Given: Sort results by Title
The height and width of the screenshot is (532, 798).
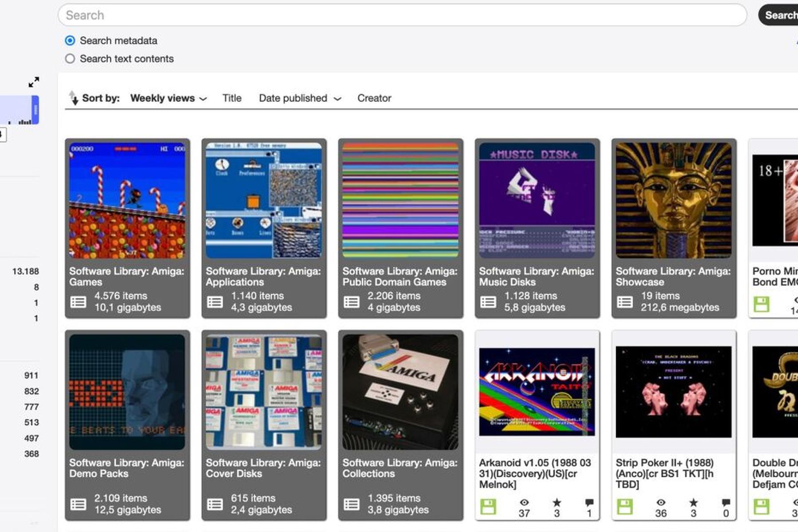Looking at the screenshot, I should click(232, 98).
